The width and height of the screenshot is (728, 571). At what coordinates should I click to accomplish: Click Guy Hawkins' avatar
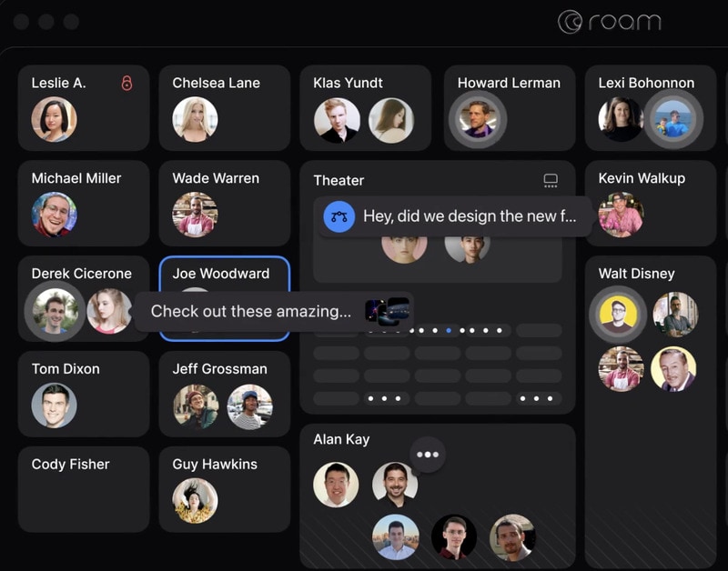point(195,500)
